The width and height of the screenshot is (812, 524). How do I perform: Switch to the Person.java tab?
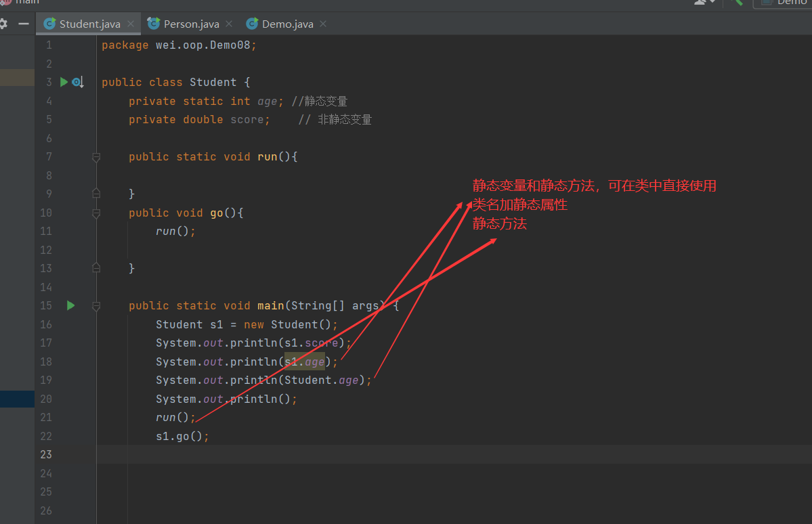[191, 24]
